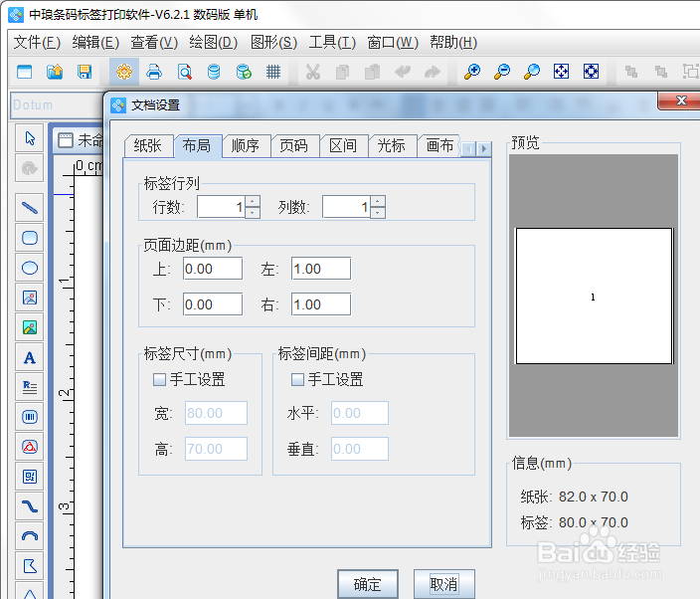Click the left margin input field
This screenshot has width=700, height=599.
tap(321, 269)
